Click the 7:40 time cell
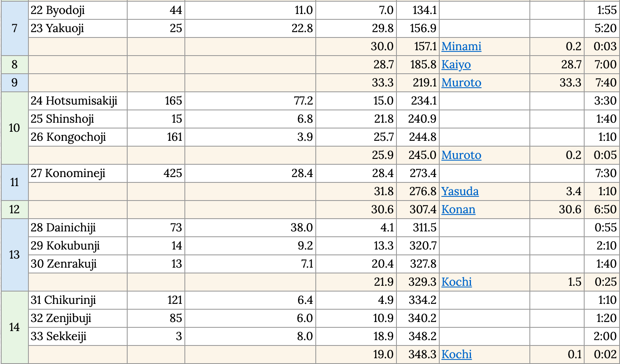This screenshot has height=364, width=620. click(x=602, y=83)
